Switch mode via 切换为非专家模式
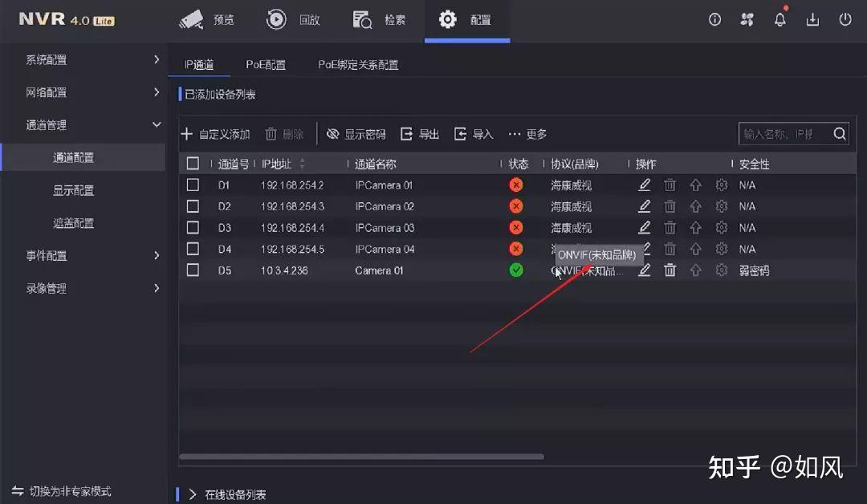867x504 pixels. click(x=61, y=490)
